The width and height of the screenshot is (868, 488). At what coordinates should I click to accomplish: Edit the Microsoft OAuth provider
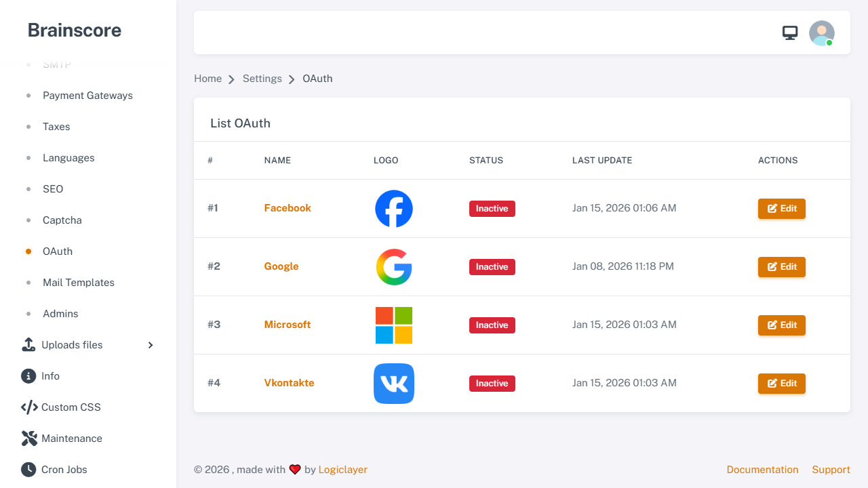782,325
